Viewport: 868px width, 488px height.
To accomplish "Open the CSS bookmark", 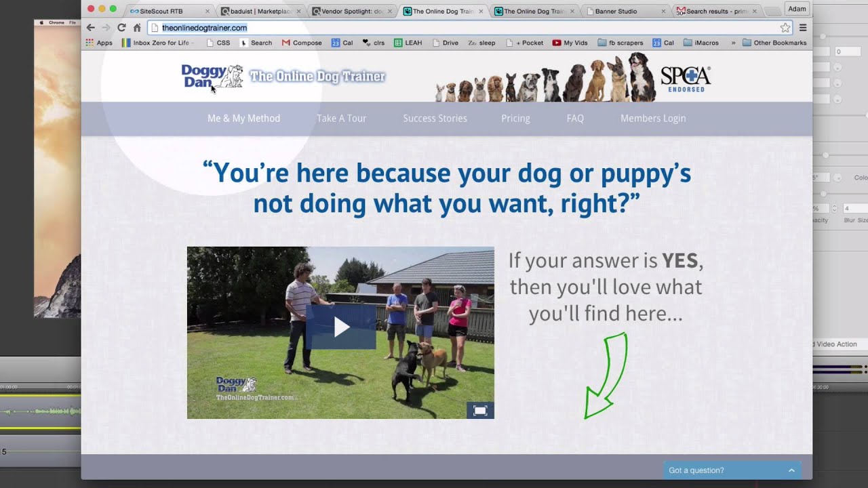I will pyautogui.click(x=218, y=43).
